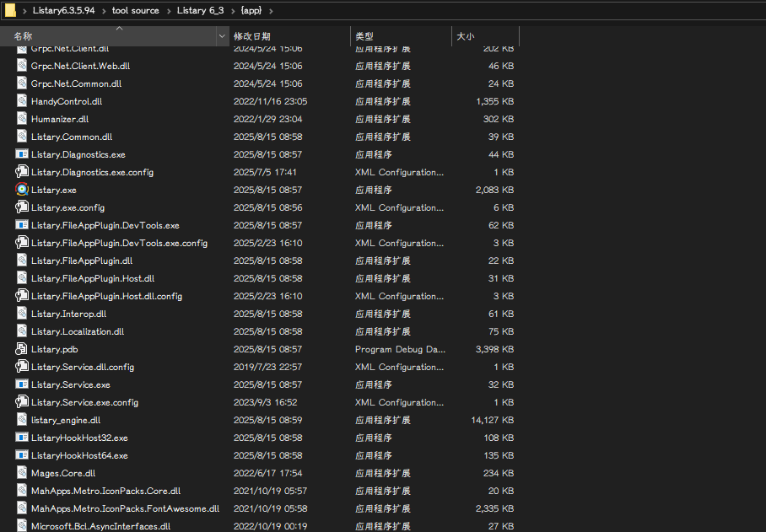
Task: Click the 2019/7/23 22:57 date cell
Action: [x=267, y=367]
